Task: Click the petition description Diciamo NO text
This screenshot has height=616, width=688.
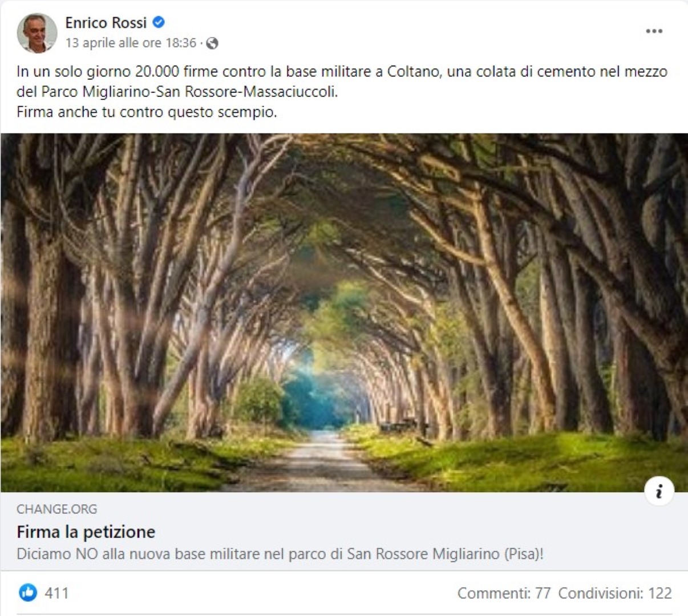Action: click(x=280, y=554)
